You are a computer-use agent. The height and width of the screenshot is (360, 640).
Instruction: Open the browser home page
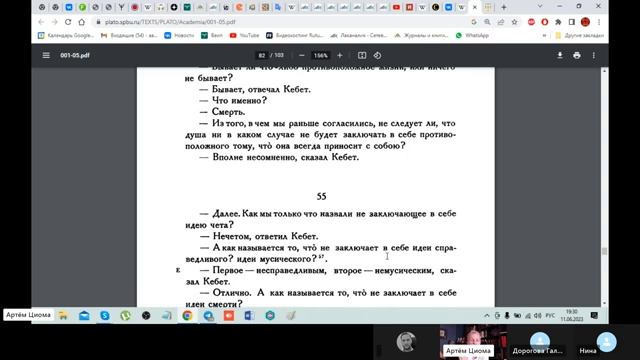pos(82,22)
